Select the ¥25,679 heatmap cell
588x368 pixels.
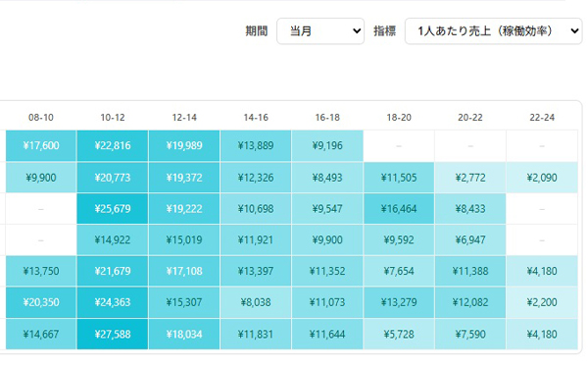pyautogui.click(x=113, y=209)
